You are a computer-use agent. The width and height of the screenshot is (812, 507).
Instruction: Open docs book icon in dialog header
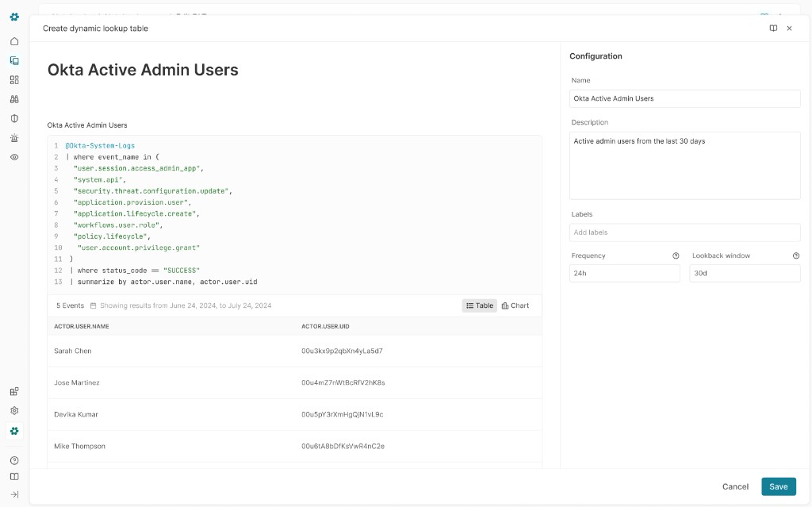point(773,29)
